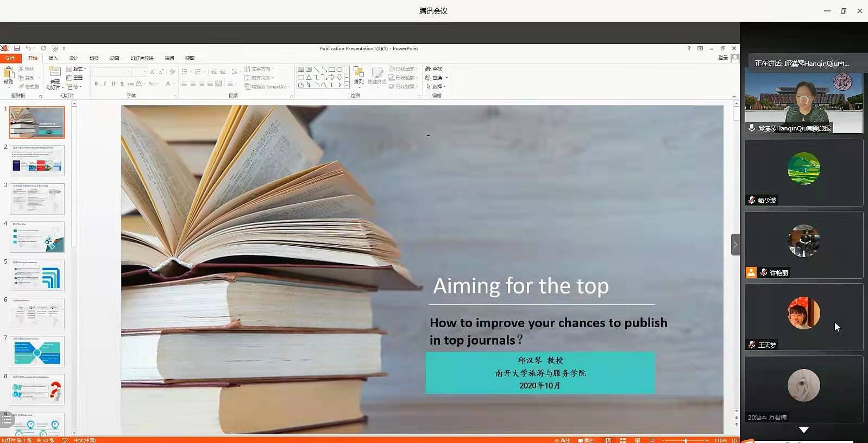Increase font size with the larger A icon

(153, 72)
